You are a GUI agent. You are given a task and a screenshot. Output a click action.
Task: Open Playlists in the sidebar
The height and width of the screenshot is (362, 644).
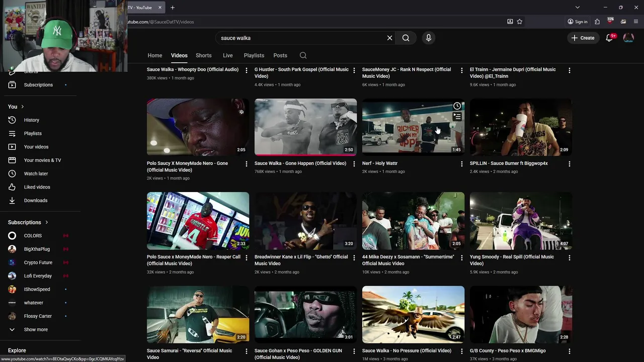point(39,133)
